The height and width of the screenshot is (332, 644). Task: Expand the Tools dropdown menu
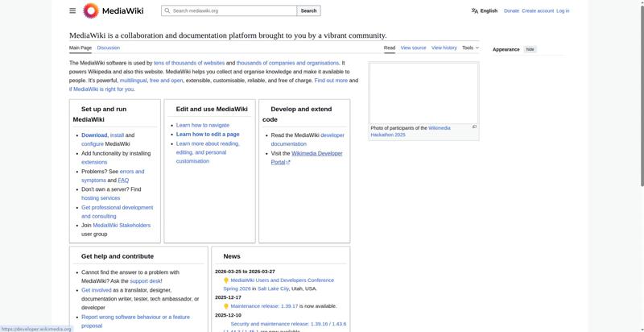tap(470, 48)
